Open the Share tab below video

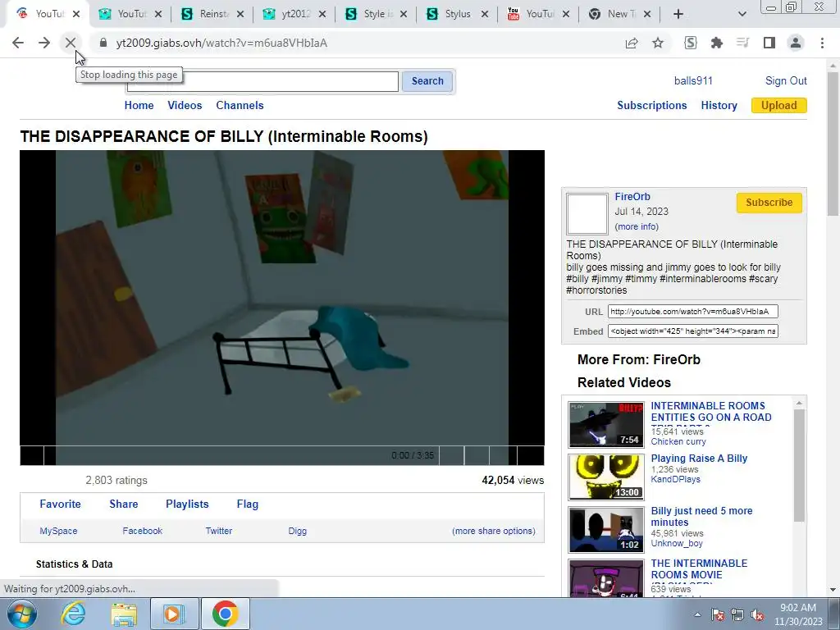[124, 504]
